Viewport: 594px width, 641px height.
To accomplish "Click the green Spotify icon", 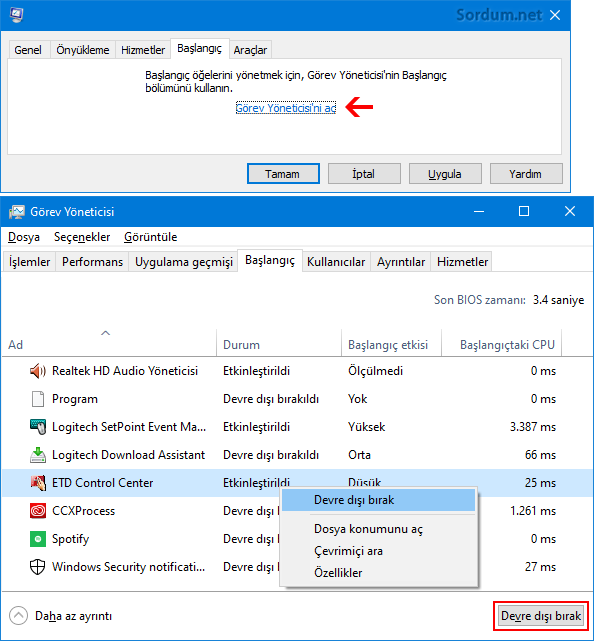I will point(38,539).
